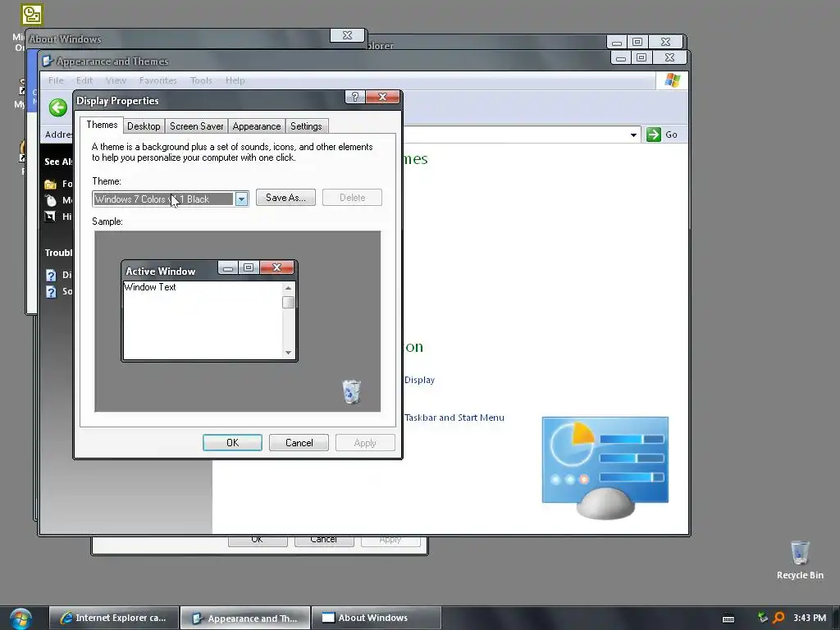Click the network tray icon
The height and width of the screenshot is (630, 840).
click(763, 618)
